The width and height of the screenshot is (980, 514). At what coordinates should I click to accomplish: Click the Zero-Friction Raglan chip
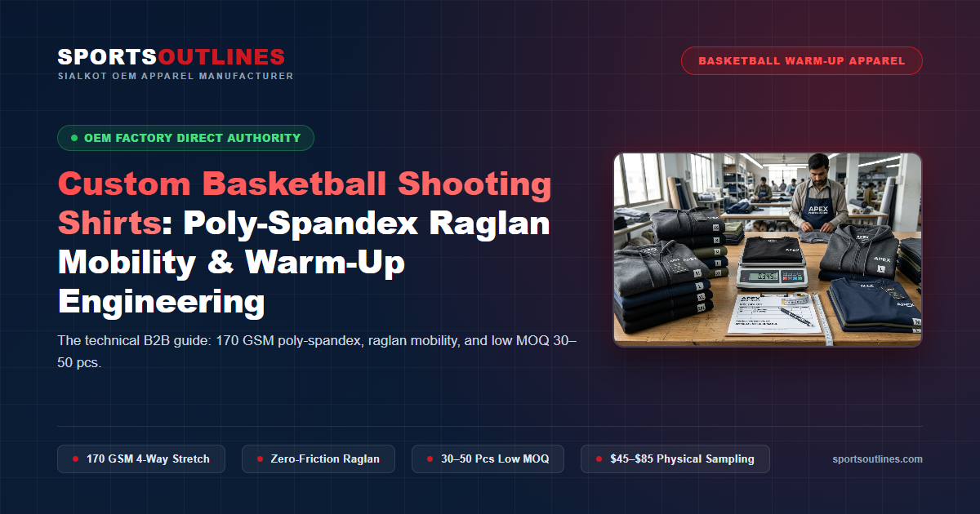[318, 459]
